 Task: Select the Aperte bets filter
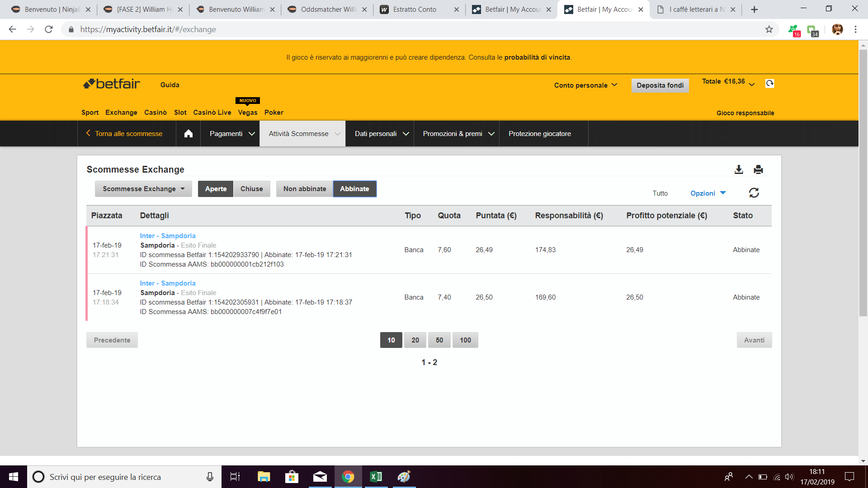coord(216,189)
